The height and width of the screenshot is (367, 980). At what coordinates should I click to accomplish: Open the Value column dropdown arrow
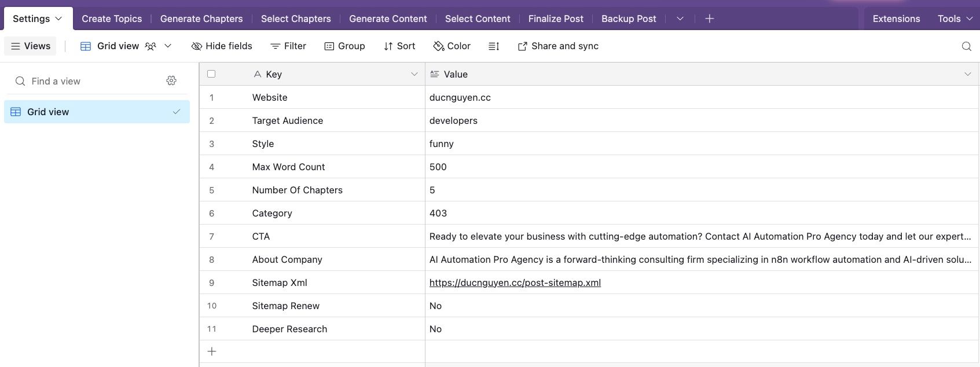pyautogui.click(x=967, y=74)
